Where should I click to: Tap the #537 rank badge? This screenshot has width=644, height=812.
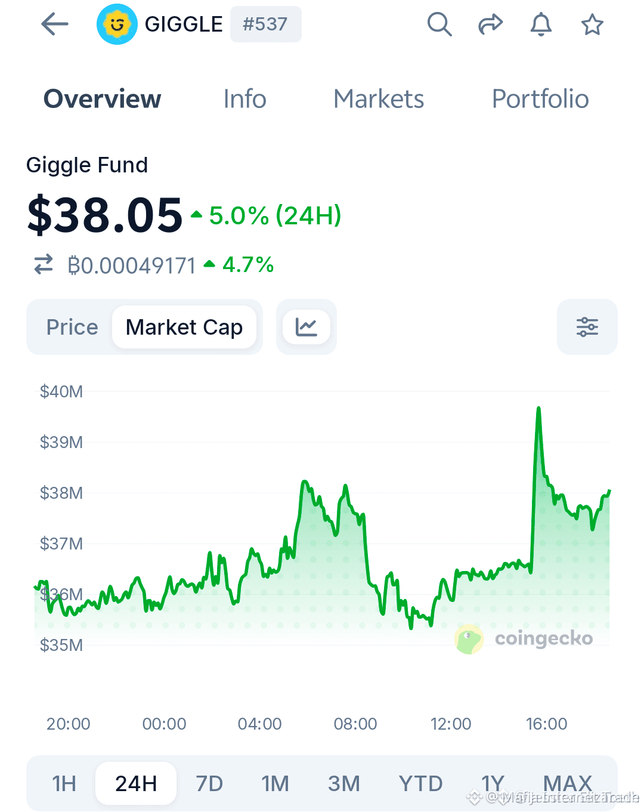pyautogui.click(x=265, y=24)
